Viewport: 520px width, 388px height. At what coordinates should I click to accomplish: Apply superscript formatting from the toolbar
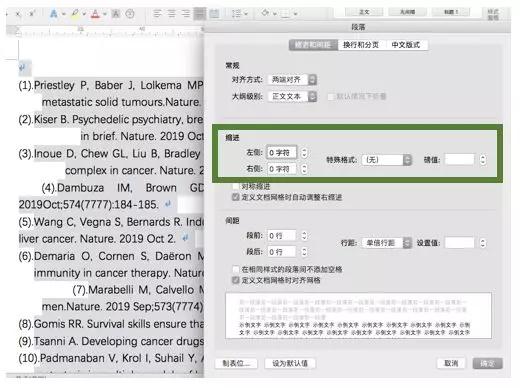[32, 14]
